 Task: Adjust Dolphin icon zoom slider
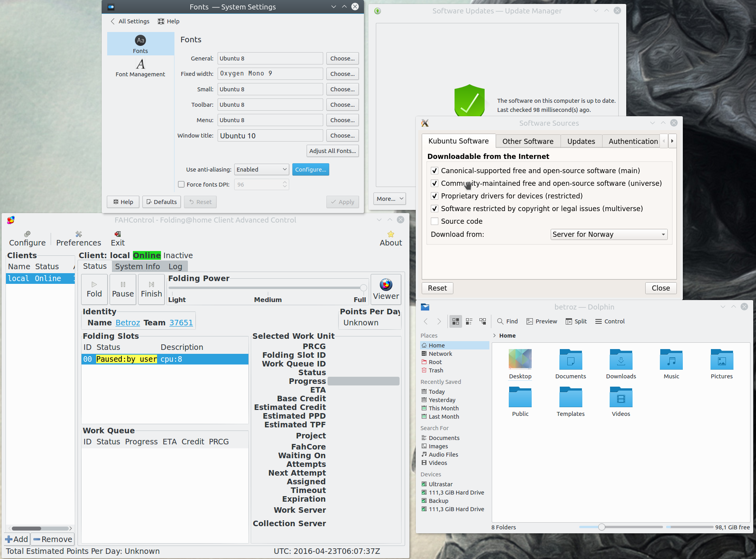tap(601, 527)
